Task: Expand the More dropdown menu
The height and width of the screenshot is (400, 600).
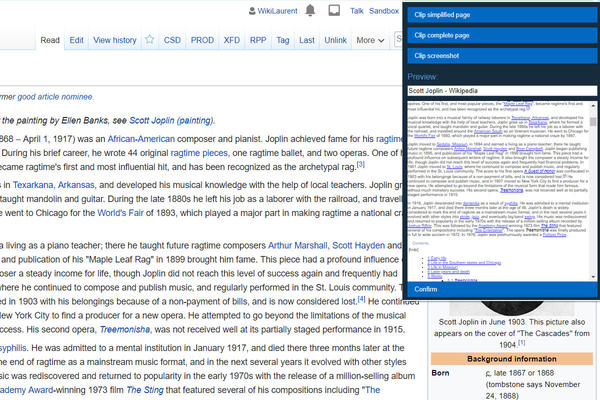Action: tap(367, 40)
